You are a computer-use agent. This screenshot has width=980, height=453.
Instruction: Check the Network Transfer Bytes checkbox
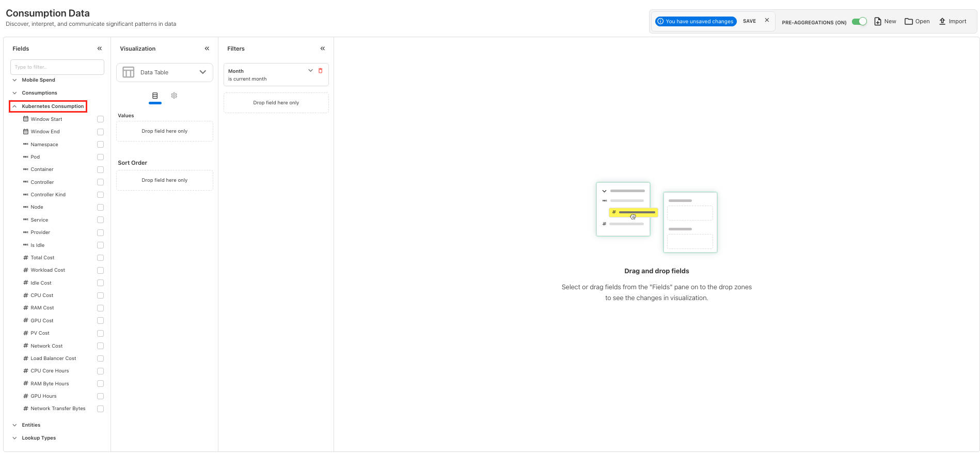(100, 409)
